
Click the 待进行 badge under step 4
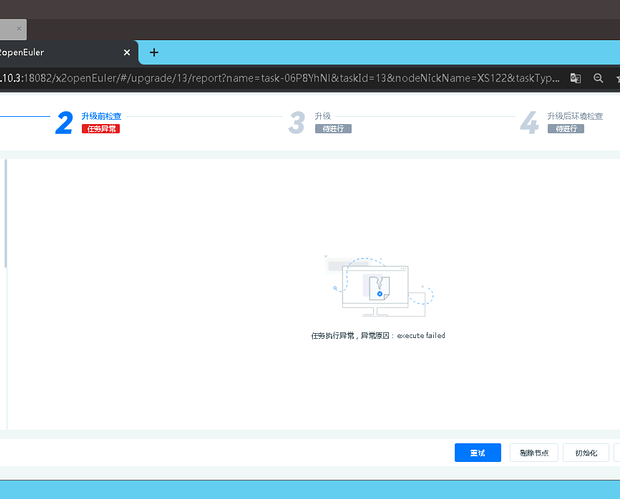tap(565, 129)
